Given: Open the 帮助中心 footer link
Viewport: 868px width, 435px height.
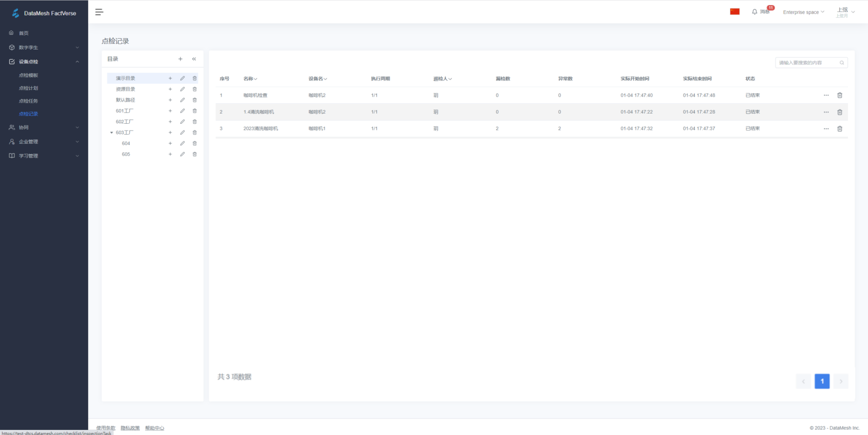Looking at the screenshot, I should (154, 428).
